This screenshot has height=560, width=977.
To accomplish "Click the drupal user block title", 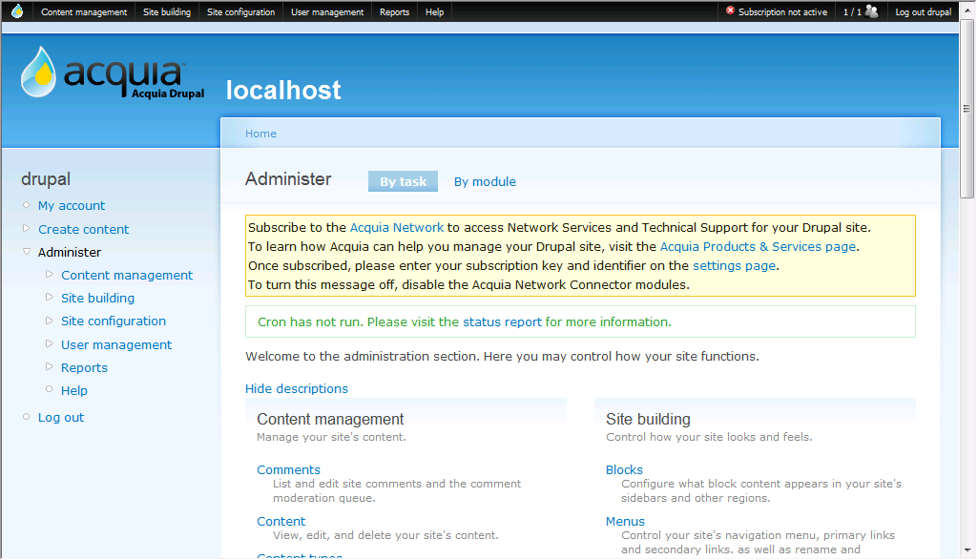I will (x=46, y=179).
